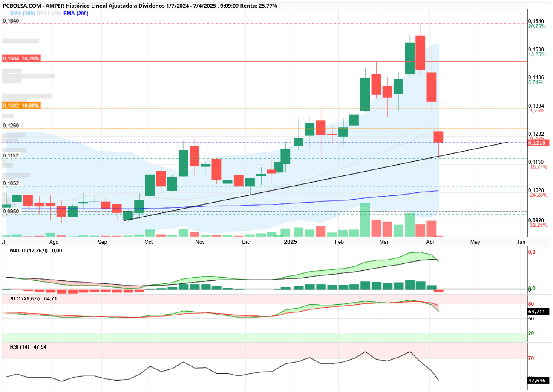Click the red 0,1504 24,29% price tag
The image size is (553, 392).
21,58
